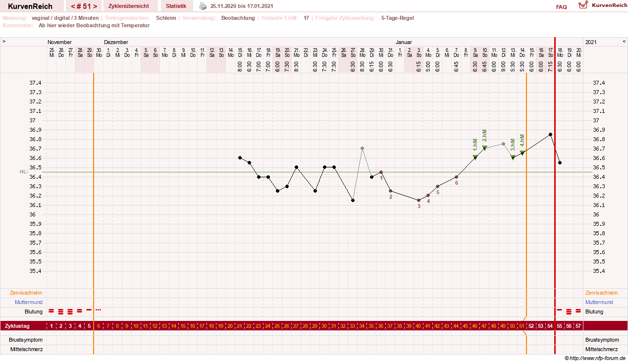
Task: Go to the previous cycle with < before # 51
Action: (73, 6)
